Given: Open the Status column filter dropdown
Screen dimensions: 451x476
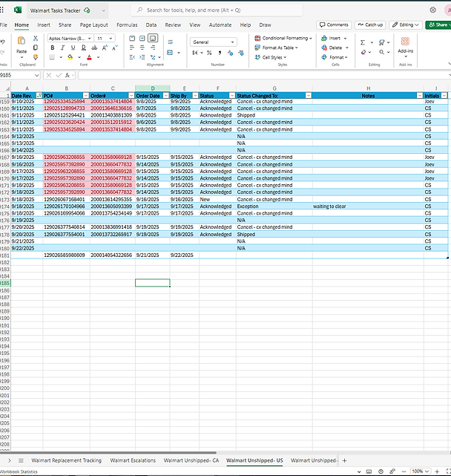Looking at the screenshot, I should click(232, 96).
